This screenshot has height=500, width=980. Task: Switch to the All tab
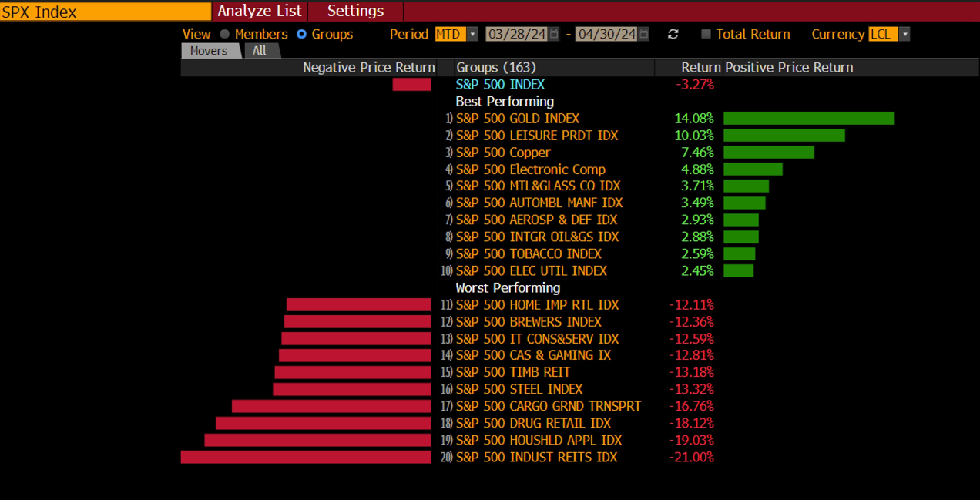(260, 51)
